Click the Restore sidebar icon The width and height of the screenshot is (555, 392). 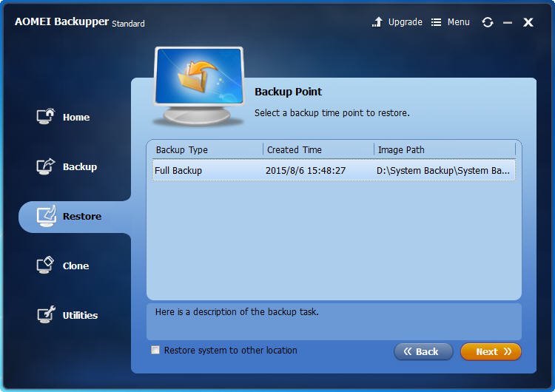click(x=46, y=216)
